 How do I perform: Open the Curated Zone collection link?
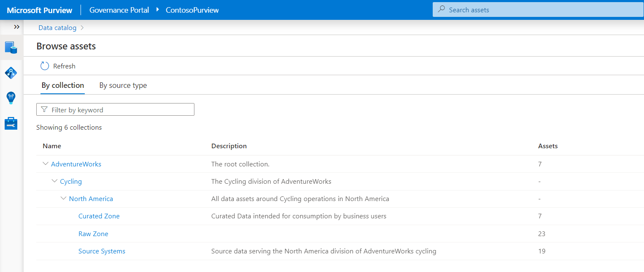point(99,216)
